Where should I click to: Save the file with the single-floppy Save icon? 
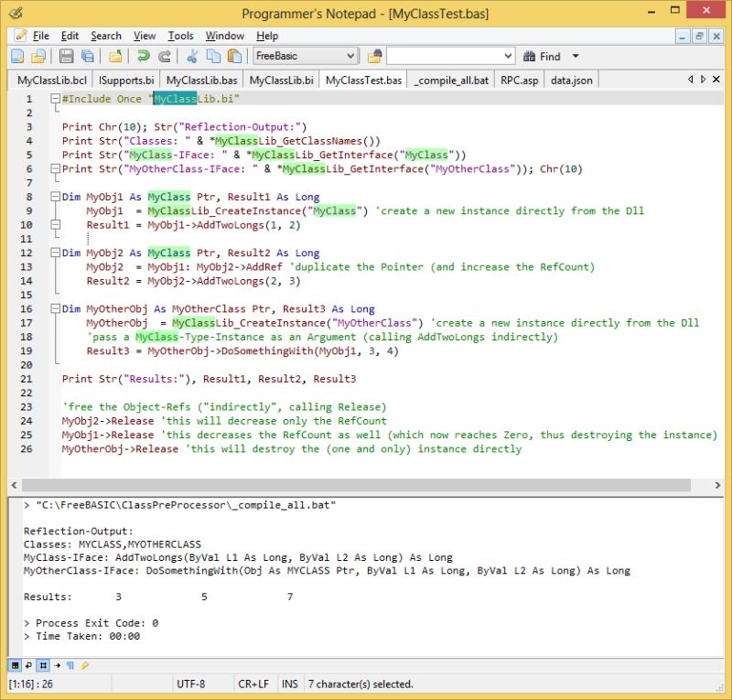point(66,56)
